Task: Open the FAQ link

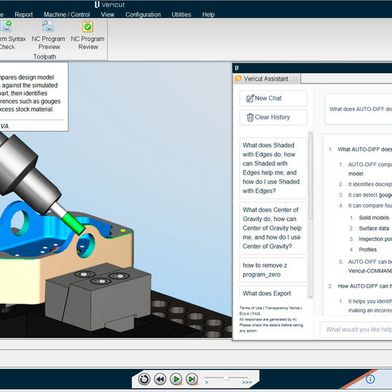Action: pyautogui.click(x=256, y=314)
